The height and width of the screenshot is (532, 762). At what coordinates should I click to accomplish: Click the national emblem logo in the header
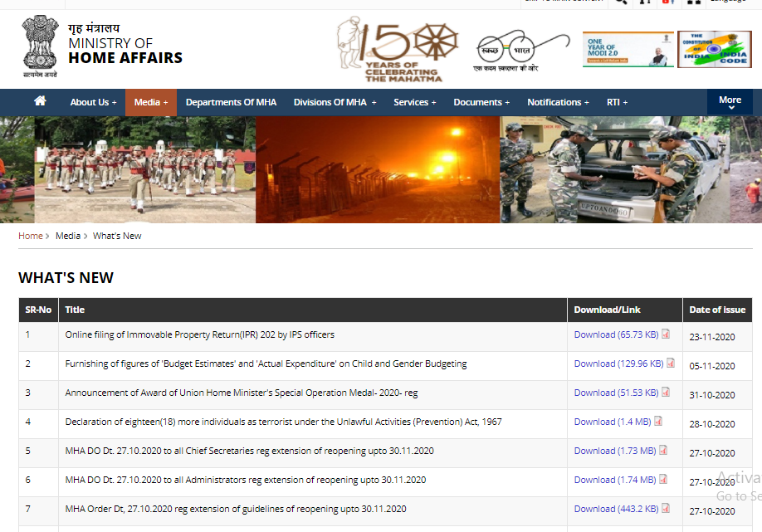pos(39,46)
